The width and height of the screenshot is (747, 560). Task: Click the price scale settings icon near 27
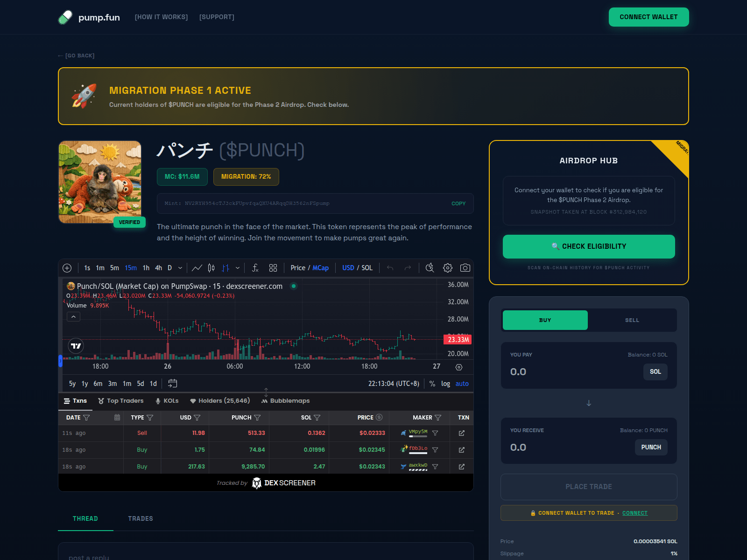click(459, 367)
